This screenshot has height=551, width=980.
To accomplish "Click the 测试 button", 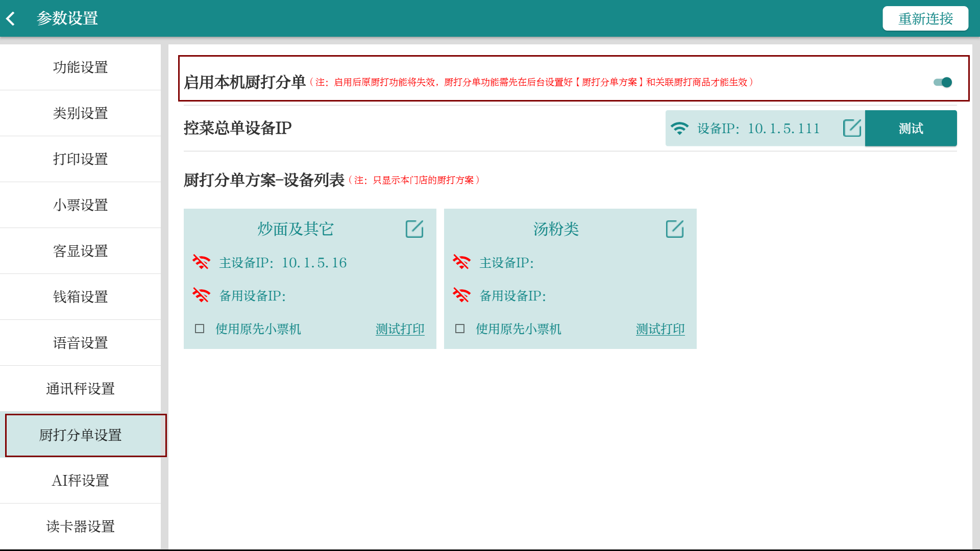I will (x=911, y=129).
